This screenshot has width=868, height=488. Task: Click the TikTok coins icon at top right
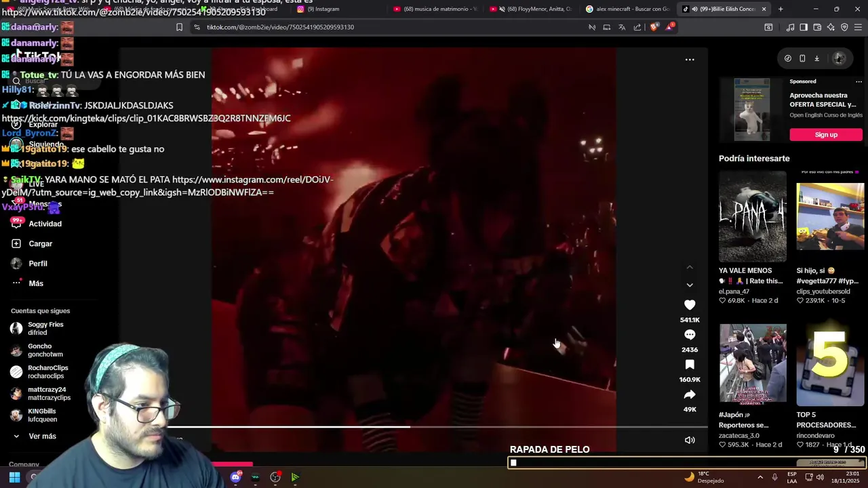pyautogui.click(x=787, y=58)
